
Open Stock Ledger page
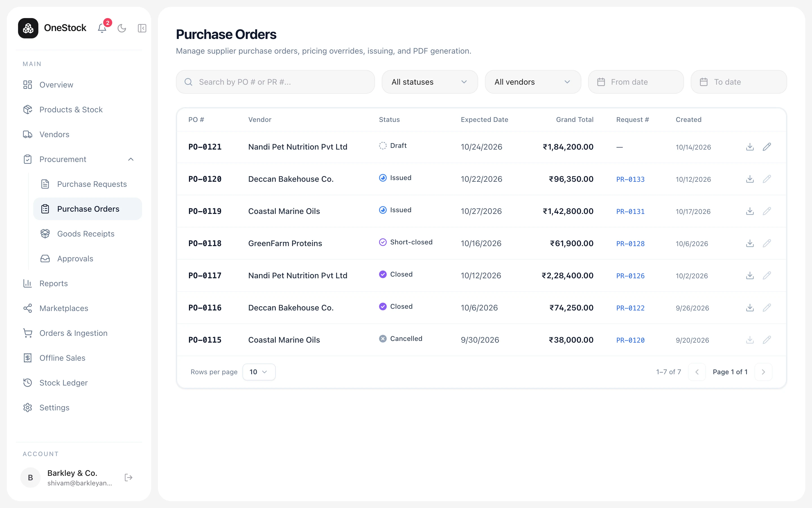79,383
